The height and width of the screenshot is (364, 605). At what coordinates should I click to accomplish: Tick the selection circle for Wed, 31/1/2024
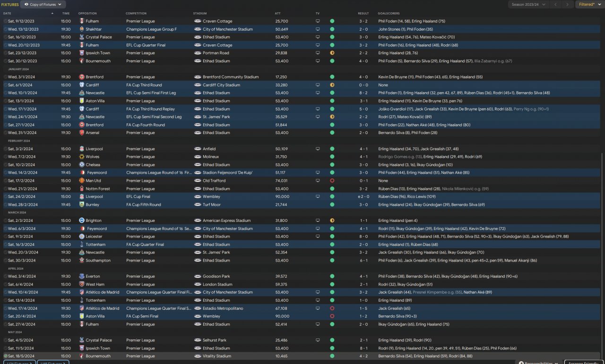(x=5, y=133)
